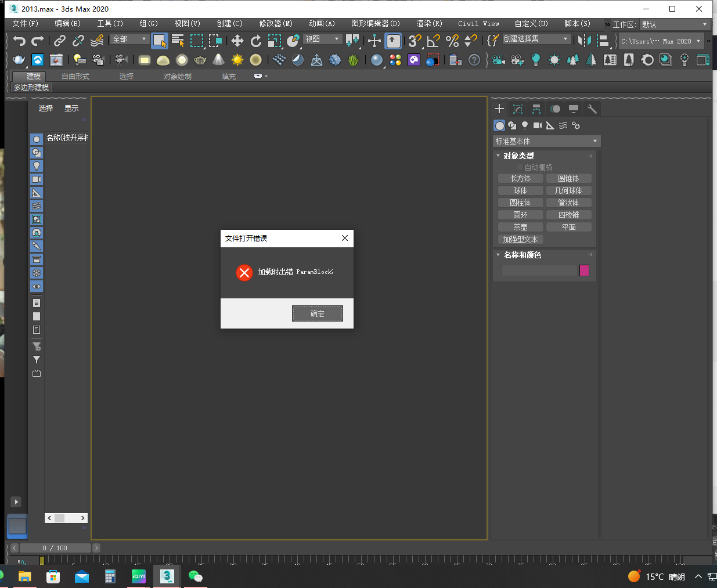
Task: Open the Civil View menu
Action: [478, 24]
